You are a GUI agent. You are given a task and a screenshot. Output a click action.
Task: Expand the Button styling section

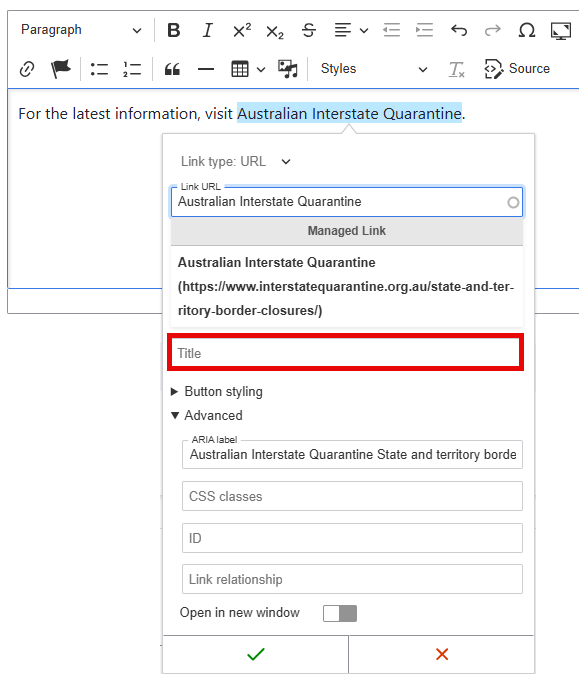pyautogui.click(x=217, y=392)
